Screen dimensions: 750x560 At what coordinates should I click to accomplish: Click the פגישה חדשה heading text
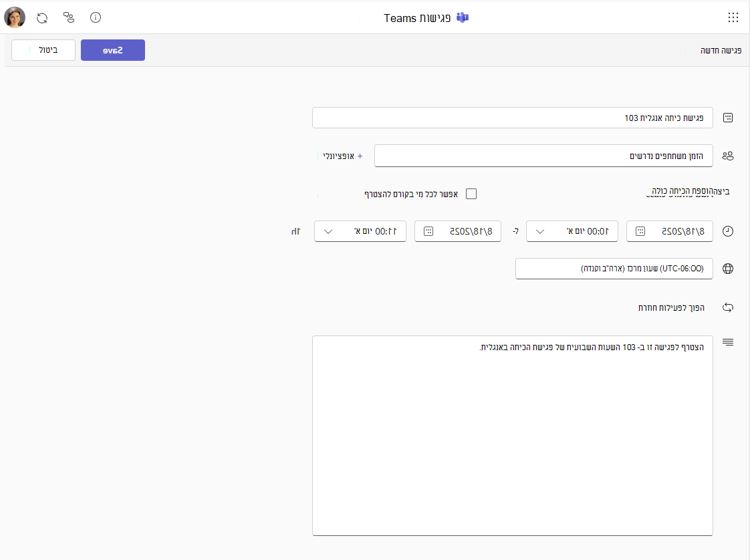pos(721,51)
